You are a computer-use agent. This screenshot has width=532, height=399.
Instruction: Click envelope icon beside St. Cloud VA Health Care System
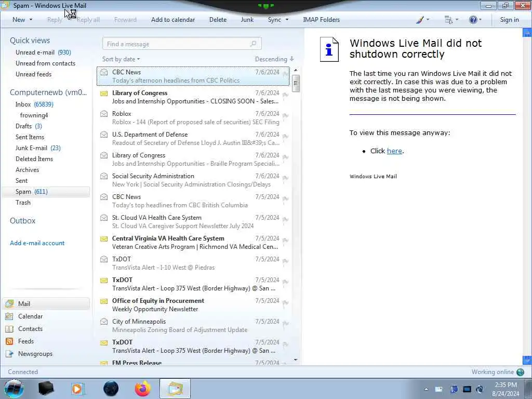pyautogui.click(x=104, y=218)
